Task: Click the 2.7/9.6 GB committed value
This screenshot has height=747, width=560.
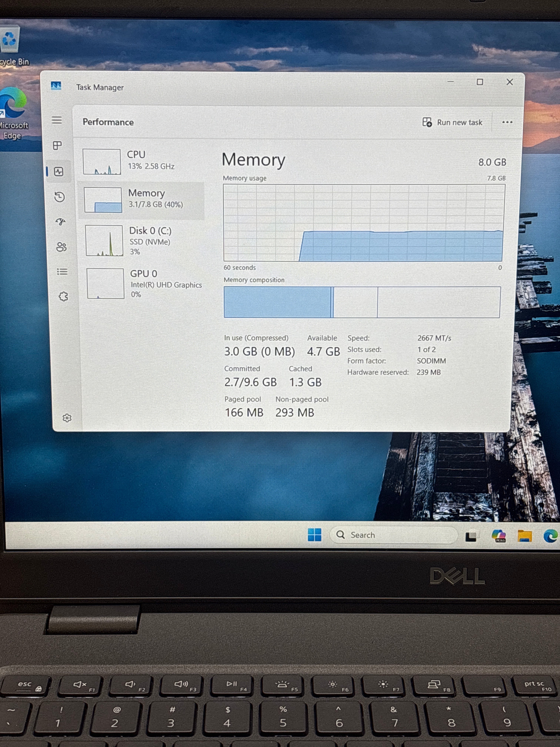Action: click(251, 382)
